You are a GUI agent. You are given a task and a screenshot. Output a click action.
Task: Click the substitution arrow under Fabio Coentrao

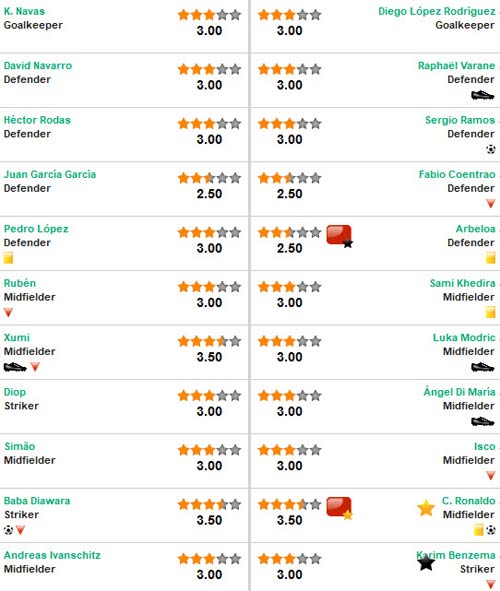491,204
